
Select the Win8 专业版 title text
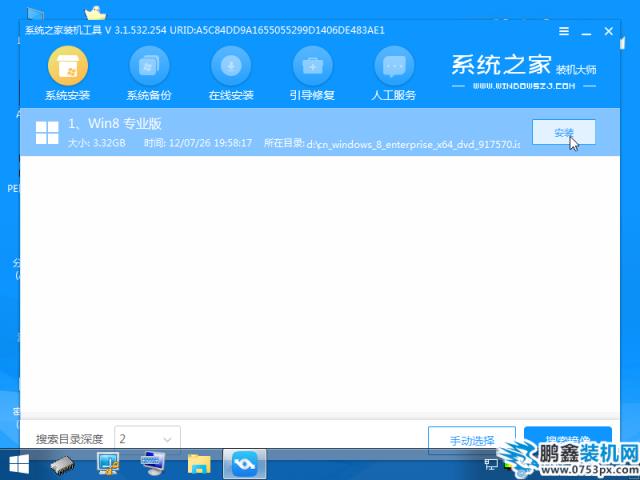tap(115, 123)
